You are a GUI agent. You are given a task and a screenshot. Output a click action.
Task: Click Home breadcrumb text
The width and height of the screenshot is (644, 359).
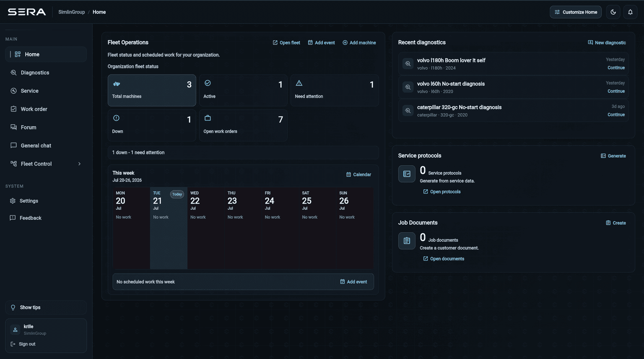pyautogui.click(x=99, y=12)
